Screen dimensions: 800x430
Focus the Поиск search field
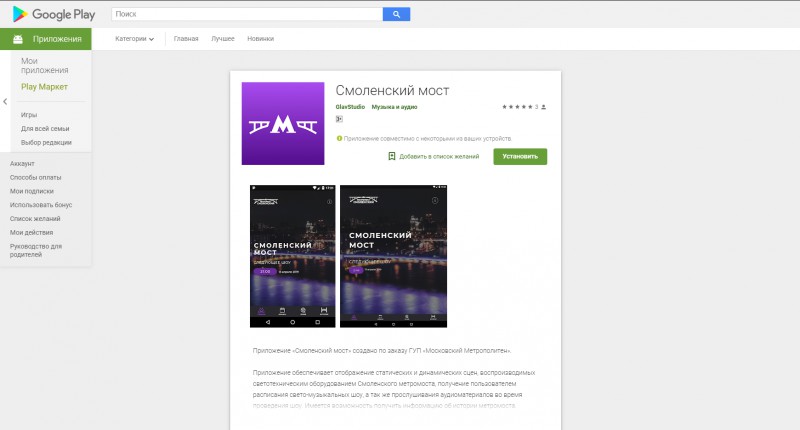247,14
